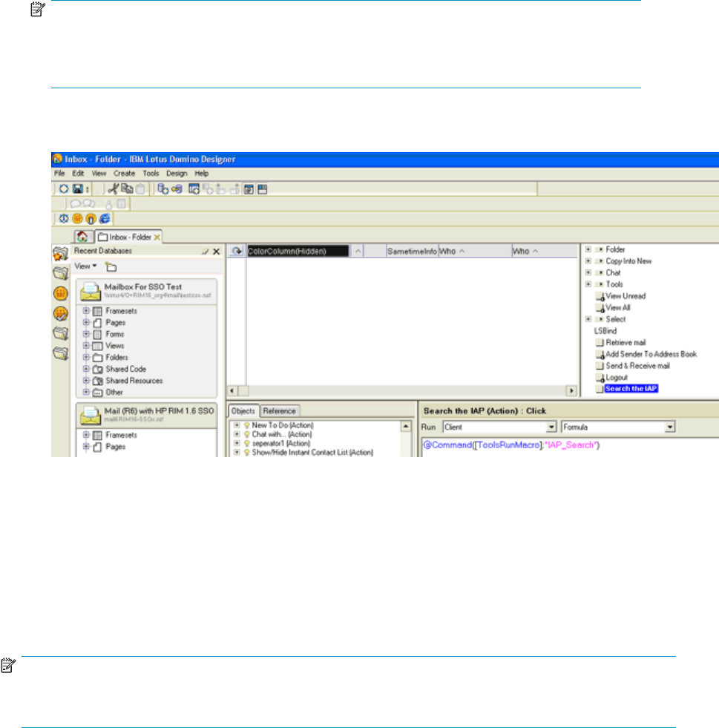Screen dimensions: 719x728
Task: Click the Internet Explorer preview icon
Action: click(x=105, y=219)
